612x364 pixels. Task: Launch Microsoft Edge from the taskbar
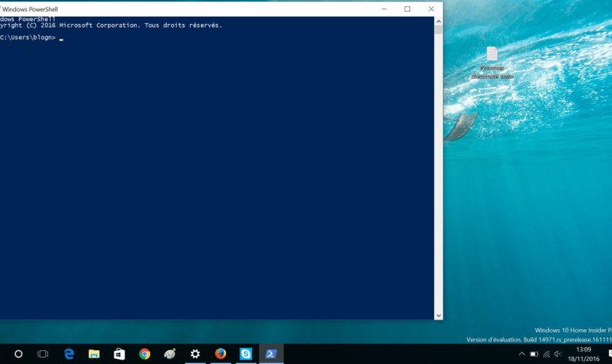pos(69,354)
